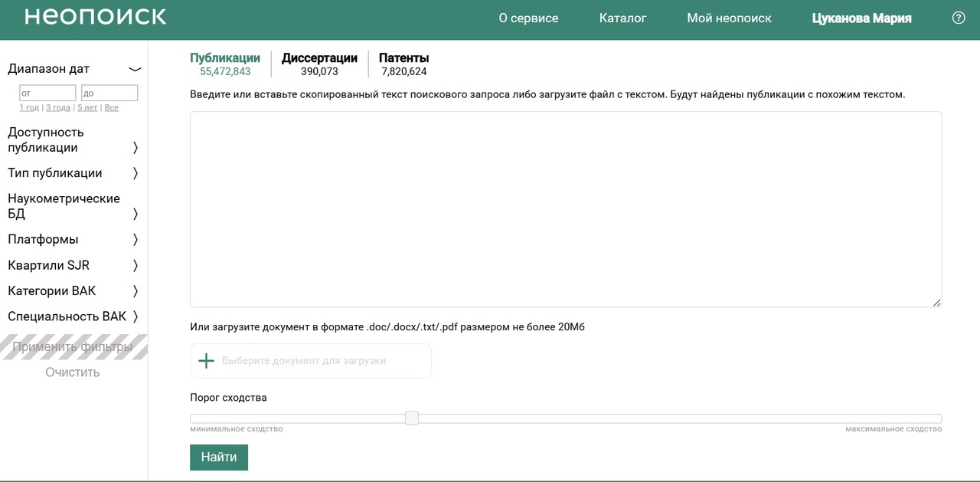Screen dimensions: 980x482
Task: Go to the неопоиск logo homepage
Action: 96,17
